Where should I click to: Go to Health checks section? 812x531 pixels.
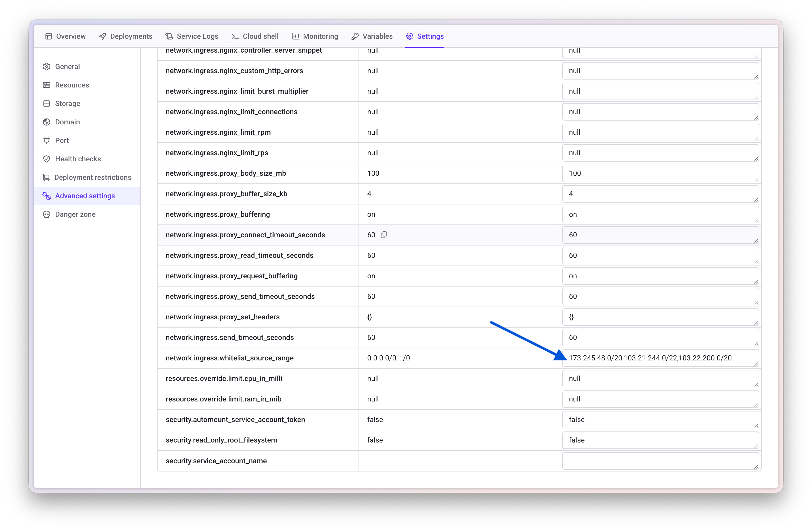(87, 159)
